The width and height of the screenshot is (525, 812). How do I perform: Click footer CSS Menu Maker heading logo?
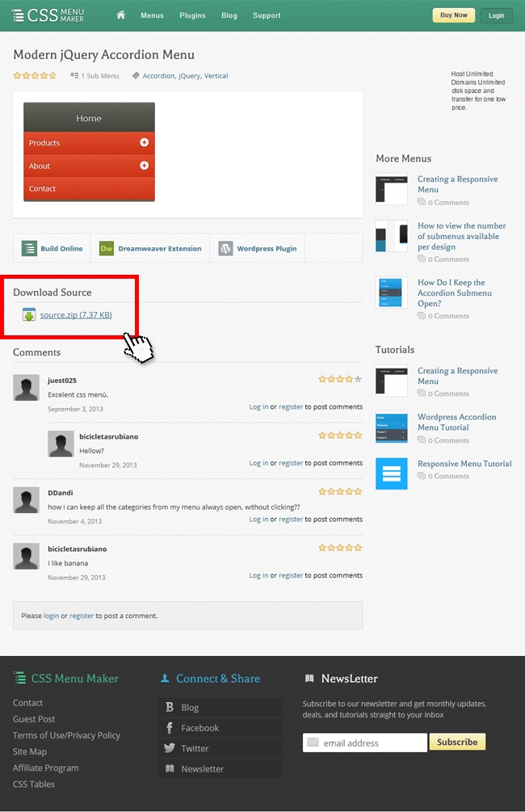65,679
